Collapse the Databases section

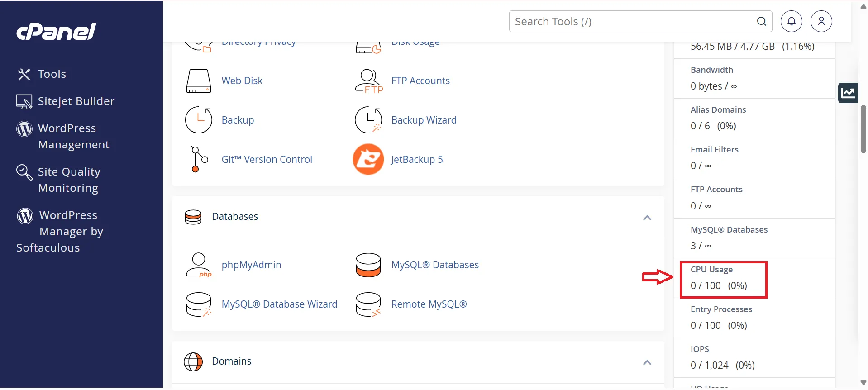pos(647,218)
